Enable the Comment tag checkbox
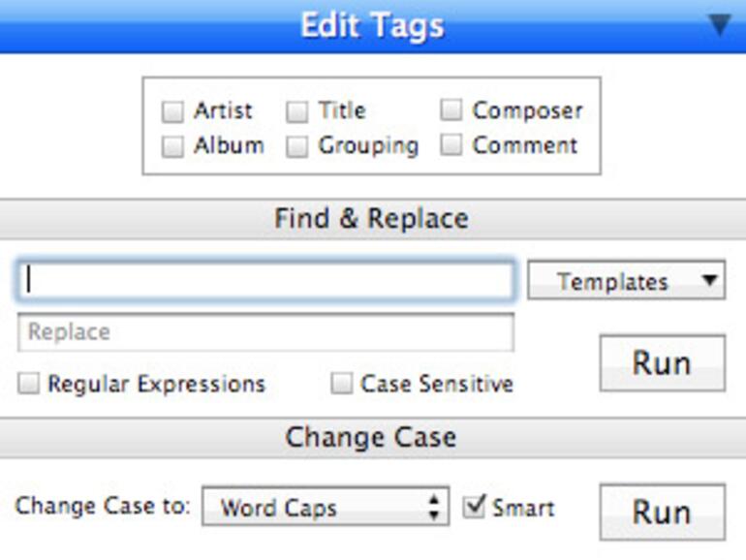Viewport: 746px width, 560px height. 451,146
